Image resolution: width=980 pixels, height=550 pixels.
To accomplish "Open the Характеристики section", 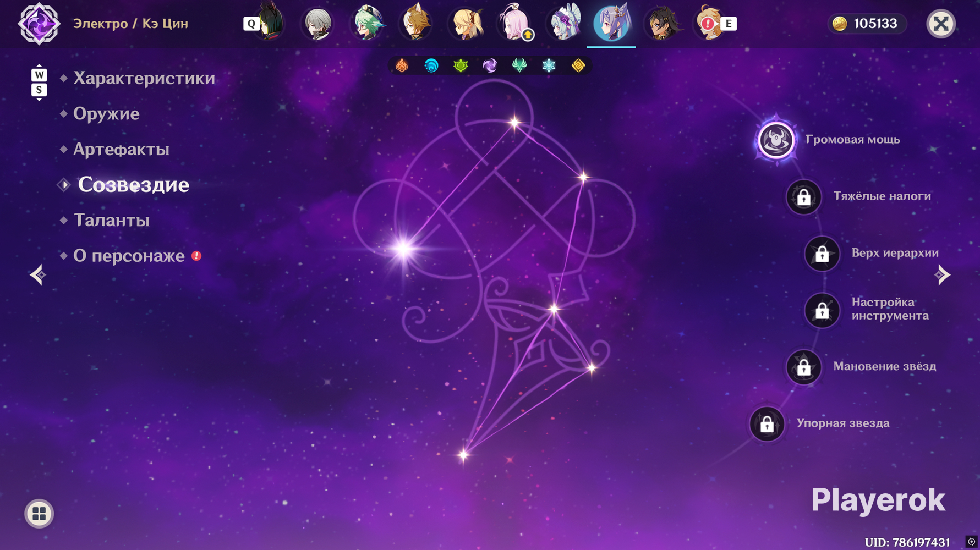I will (144, 78).
